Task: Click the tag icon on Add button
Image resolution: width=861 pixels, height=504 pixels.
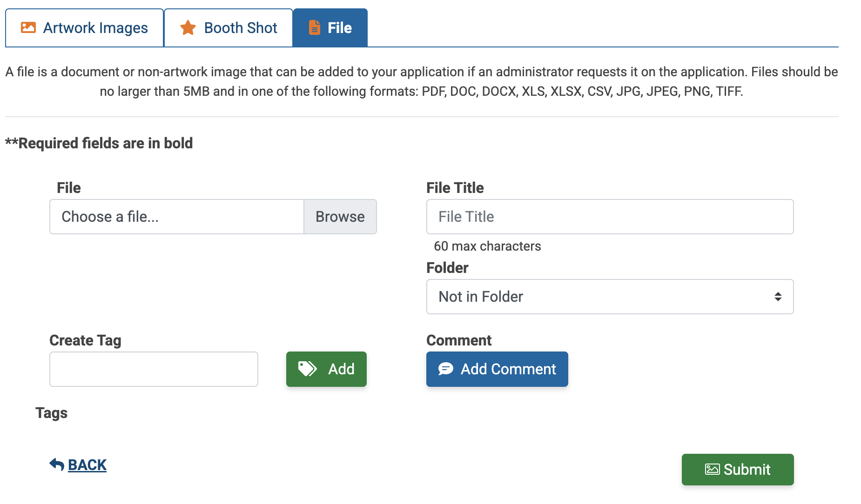Action: 307,369
